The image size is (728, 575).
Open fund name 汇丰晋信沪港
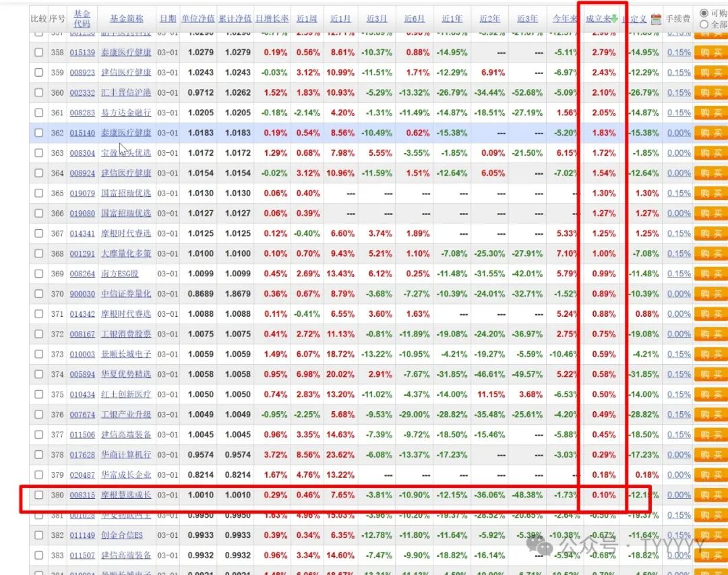(x=126, y=92)
